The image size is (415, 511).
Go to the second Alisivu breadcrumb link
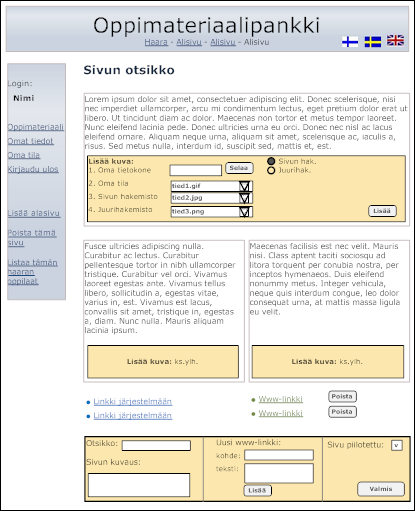(223, 42)
